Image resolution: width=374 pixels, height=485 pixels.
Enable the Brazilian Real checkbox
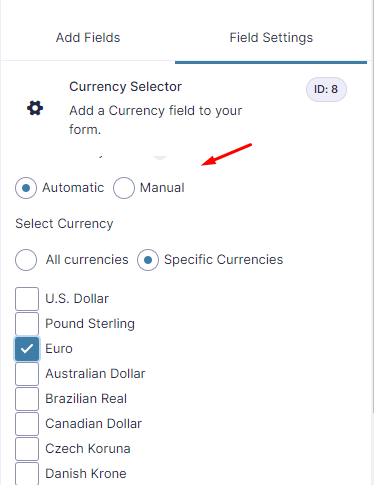[27, 399]
